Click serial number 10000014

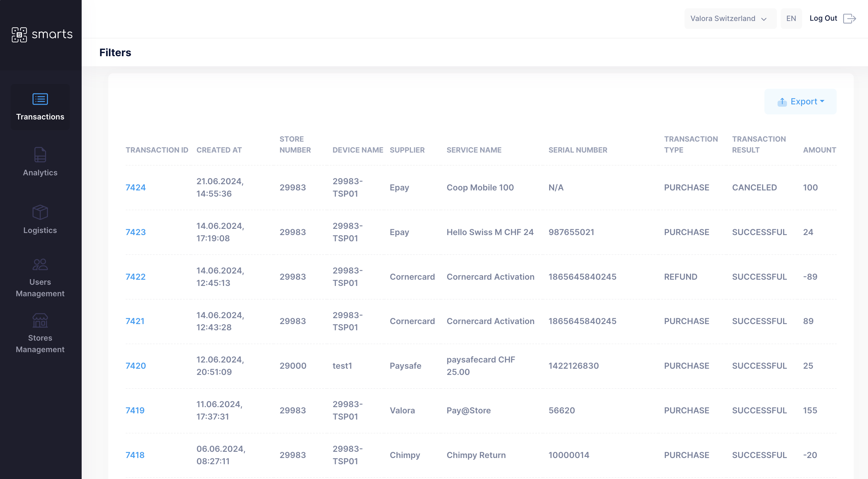569,455
